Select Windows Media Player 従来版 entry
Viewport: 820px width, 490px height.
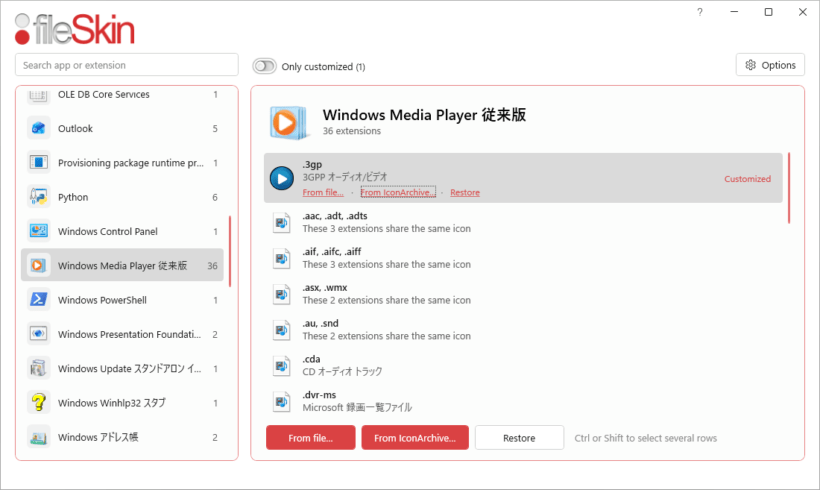(x=122, y=265)
